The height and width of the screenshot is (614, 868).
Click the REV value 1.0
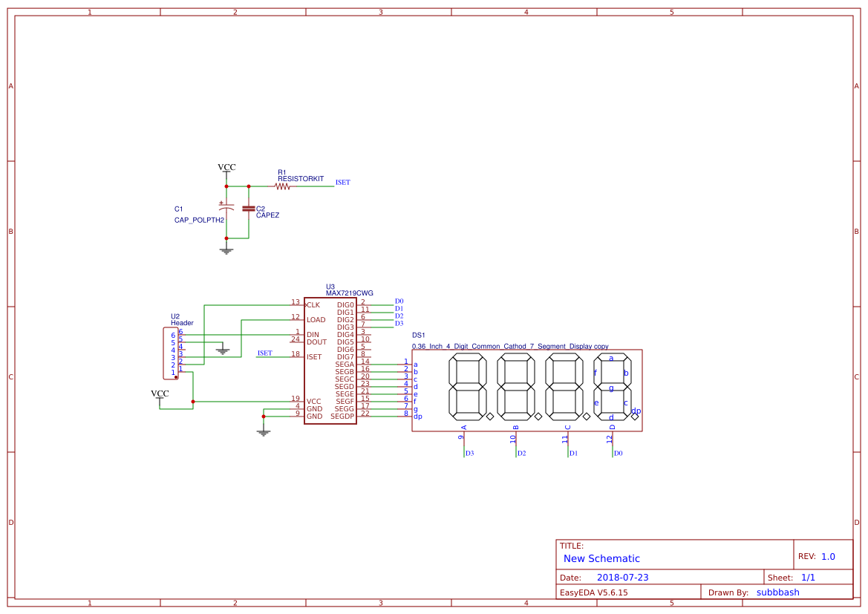(828, 557)
